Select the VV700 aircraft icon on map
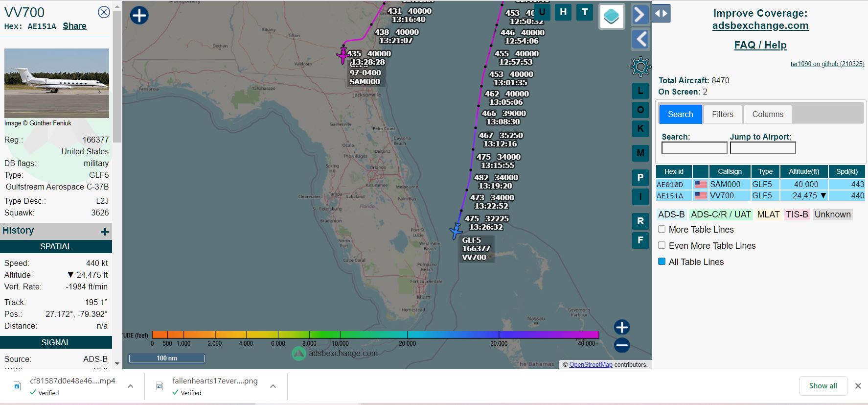 click(456, 231)
